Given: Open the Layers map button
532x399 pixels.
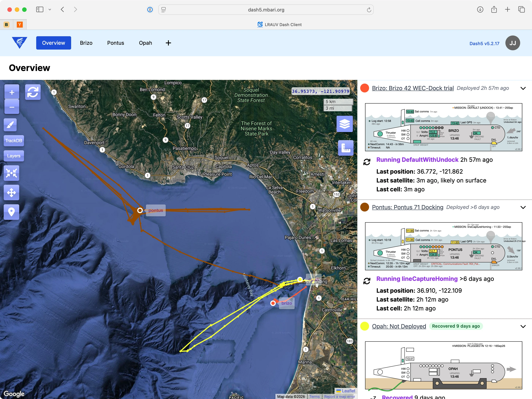Looking at the screenshot, I should coord(14,156).
